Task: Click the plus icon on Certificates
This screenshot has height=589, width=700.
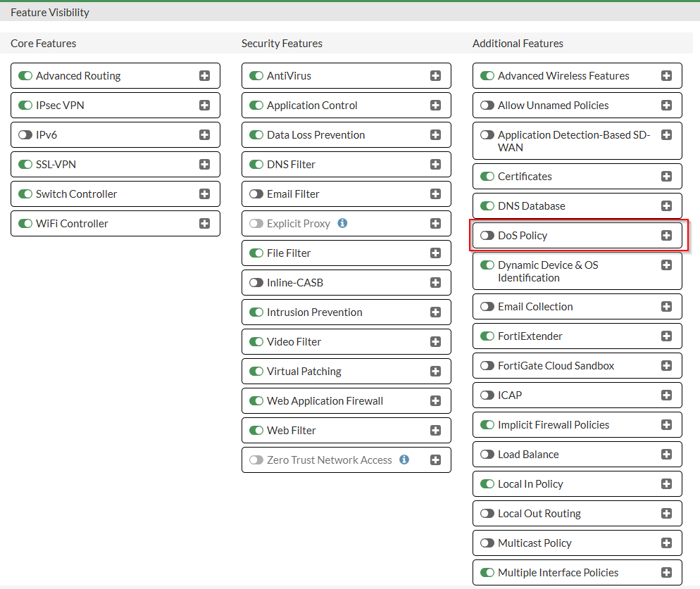Action: click(x=666, y=176)
